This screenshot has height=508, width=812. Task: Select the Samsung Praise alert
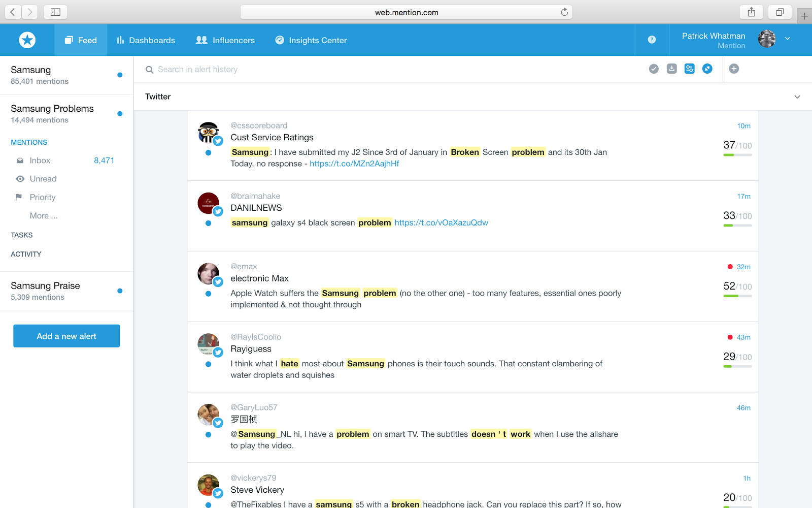[66, 291]
